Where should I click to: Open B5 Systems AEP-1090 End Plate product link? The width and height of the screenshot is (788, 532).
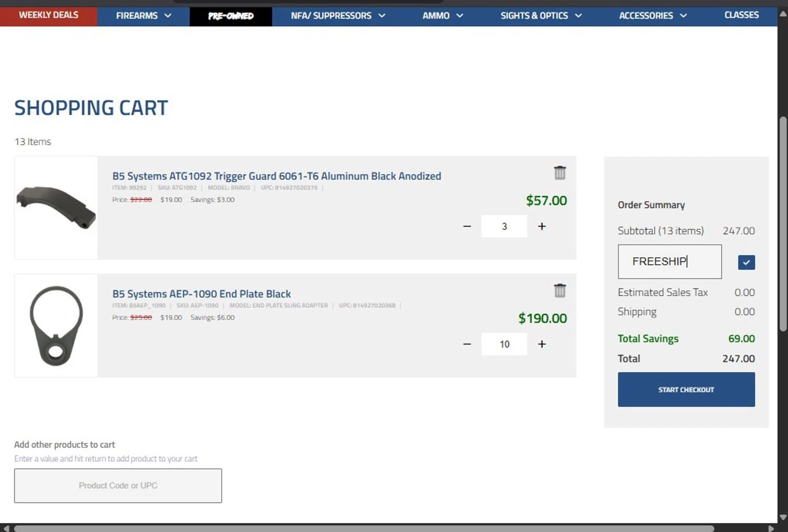click(x=201, y=294)
